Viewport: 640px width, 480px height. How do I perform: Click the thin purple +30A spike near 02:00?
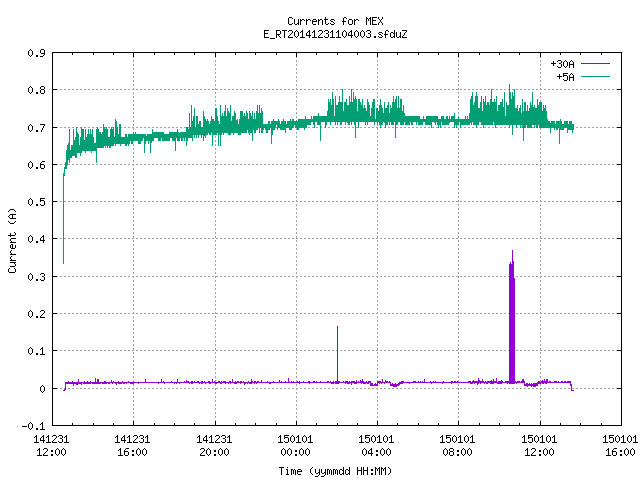tap(338, 354)
